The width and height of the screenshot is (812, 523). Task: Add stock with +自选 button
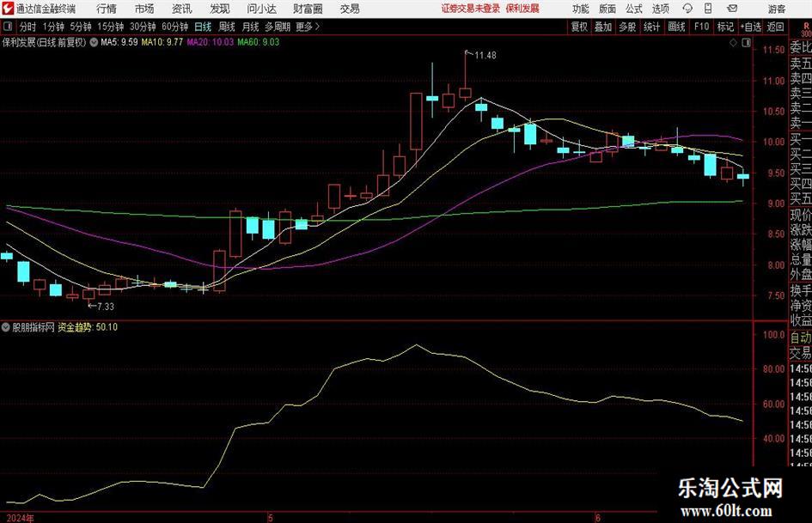point(751,27)
